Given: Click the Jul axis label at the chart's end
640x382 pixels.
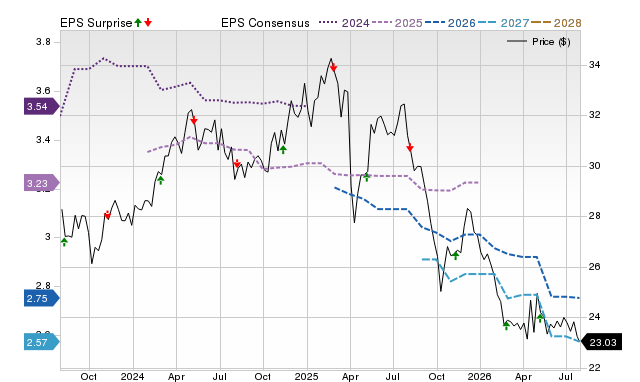Looking at the screenshot, I should [566, 376].
